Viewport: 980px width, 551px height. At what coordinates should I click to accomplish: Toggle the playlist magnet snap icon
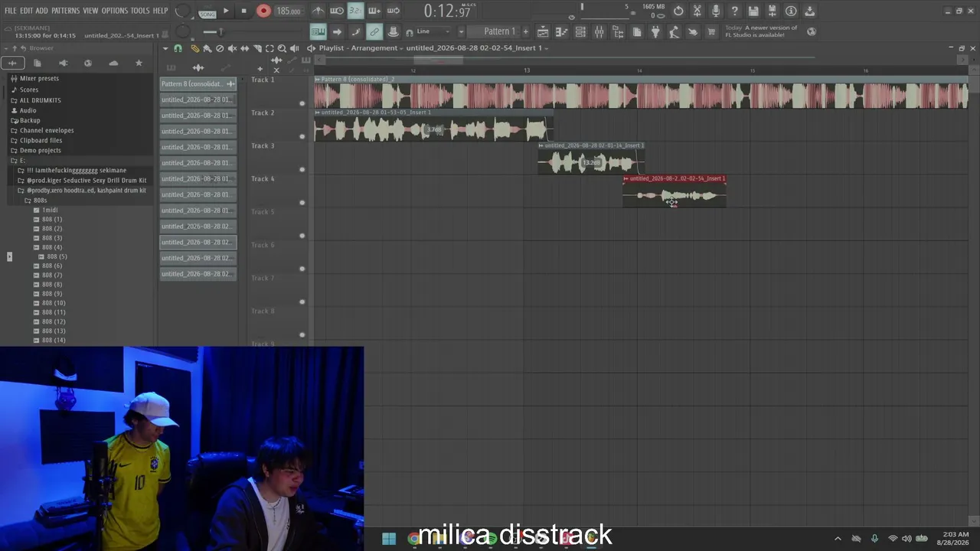tap(178, 48)
